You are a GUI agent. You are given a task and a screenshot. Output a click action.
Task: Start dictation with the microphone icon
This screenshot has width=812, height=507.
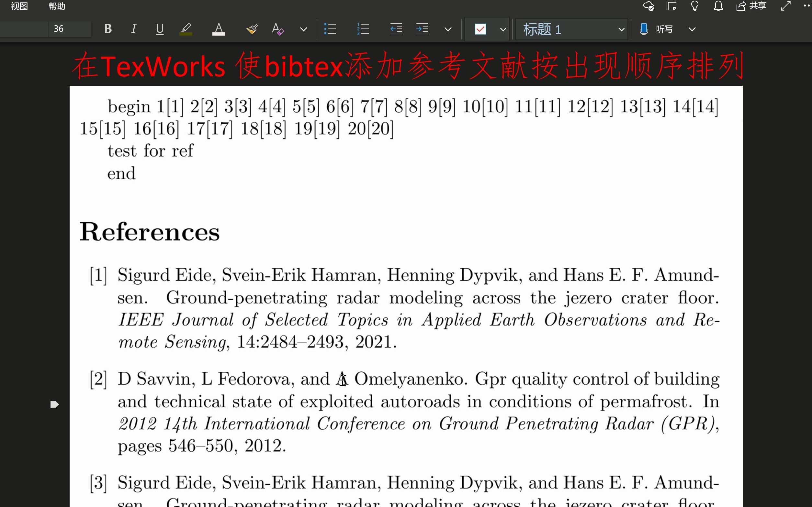pyautogui.click(x=644, y=29)
